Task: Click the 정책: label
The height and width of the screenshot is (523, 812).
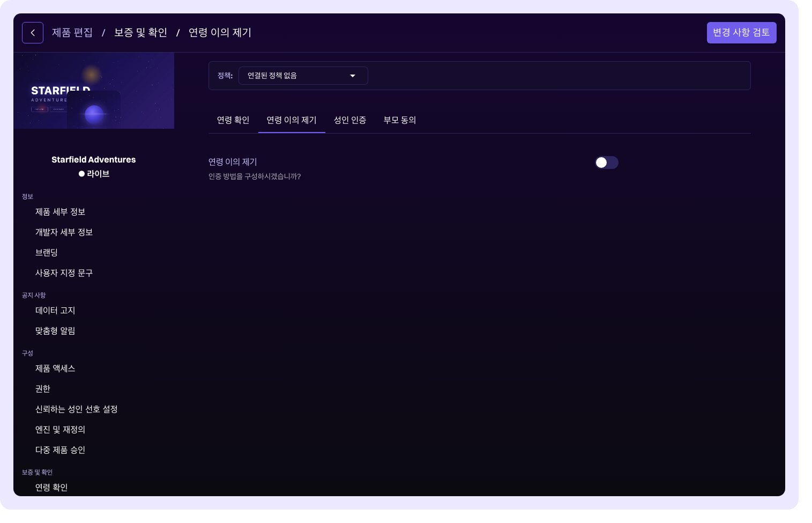Action: (225, 76)
